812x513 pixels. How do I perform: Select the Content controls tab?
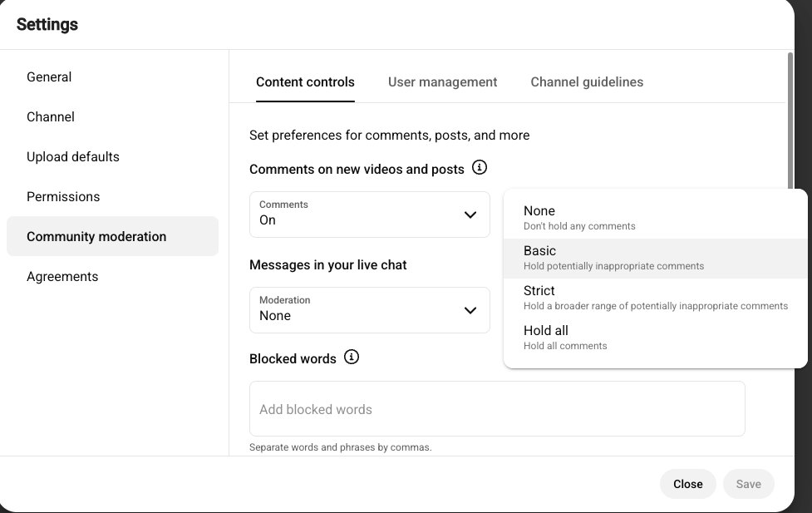(305, 81)
